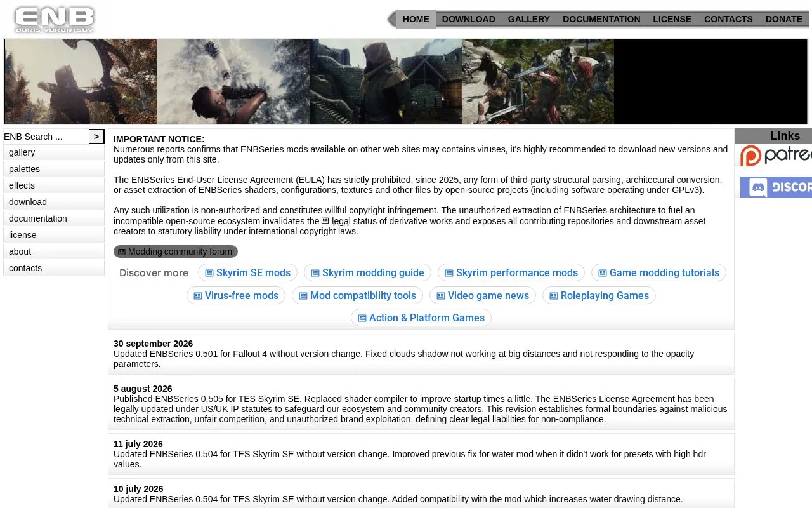Follow the Mod compatibility tools link
The image size is (812, 508).
(x=357, y=295)
